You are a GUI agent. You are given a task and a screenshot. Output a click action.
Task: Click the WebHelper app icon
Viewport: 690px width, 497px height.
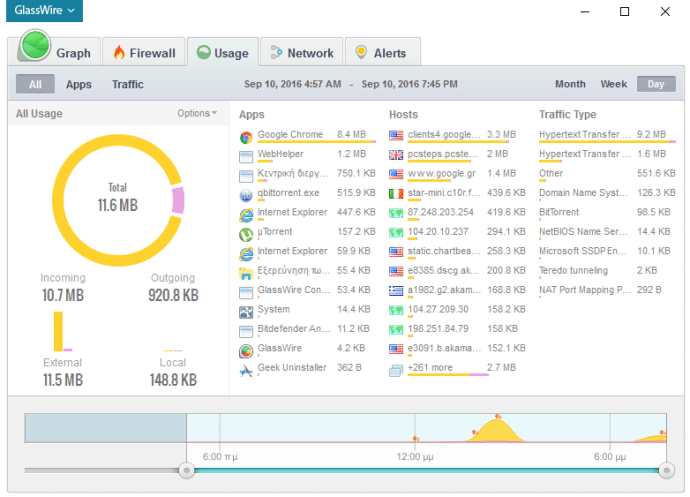click(246, 157)
